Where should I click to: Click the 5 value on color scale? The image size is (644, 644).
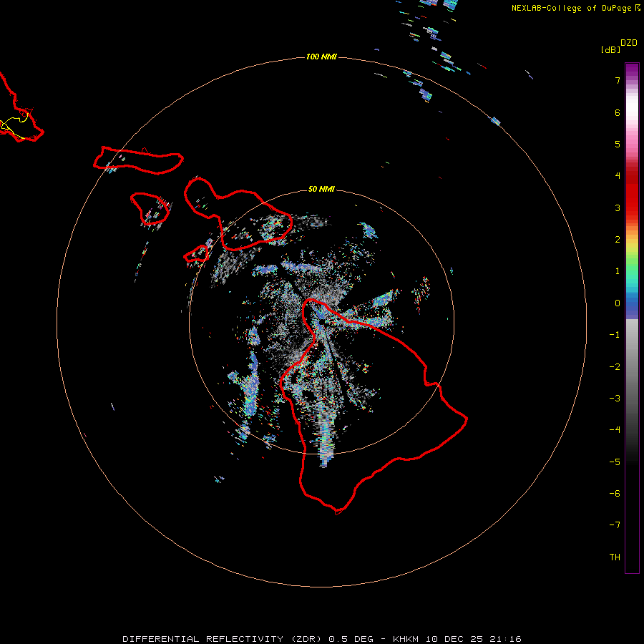(618, 144)
